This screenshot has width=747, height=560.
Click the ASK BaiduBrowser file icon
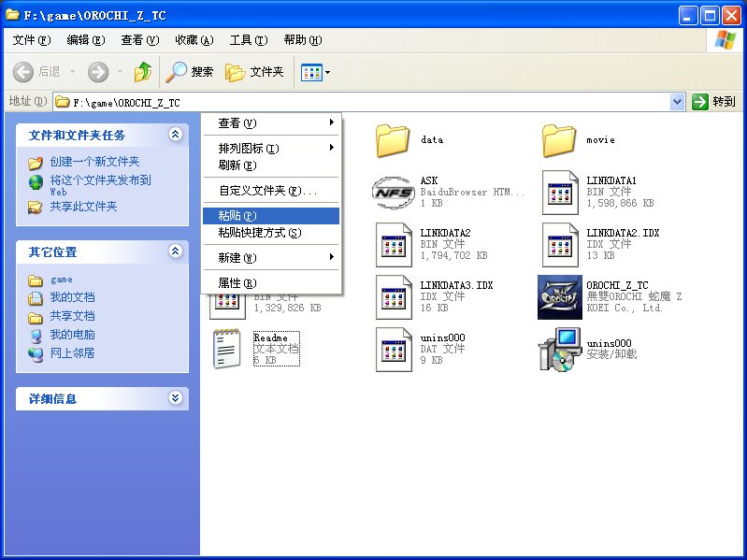(x=394, y=192)
